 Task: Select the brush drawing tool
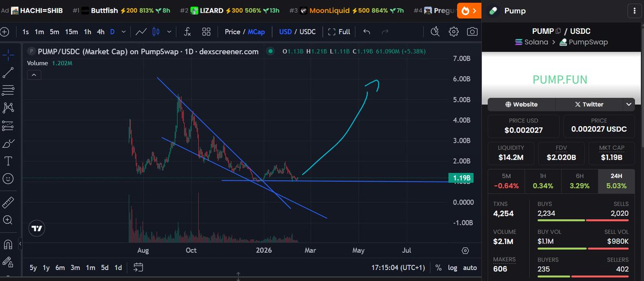(x=8, y=143)
